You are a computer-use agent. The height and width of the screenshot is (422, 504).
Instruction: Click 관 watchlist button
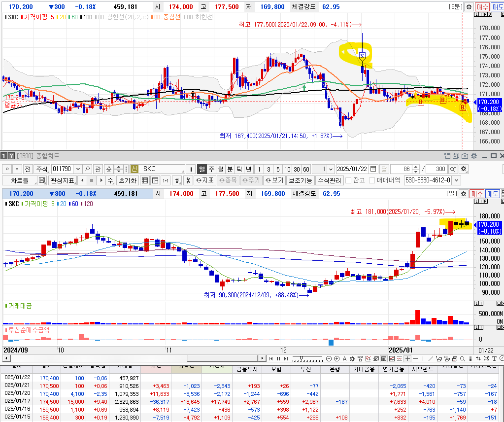click(99, 169)
